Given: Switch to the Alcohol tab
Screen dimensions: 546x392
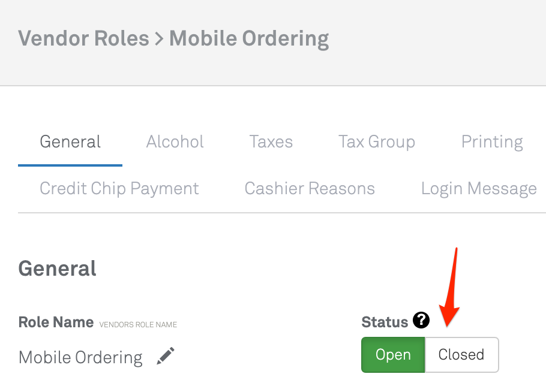Looking at the screenshot, I should [175, 142].
